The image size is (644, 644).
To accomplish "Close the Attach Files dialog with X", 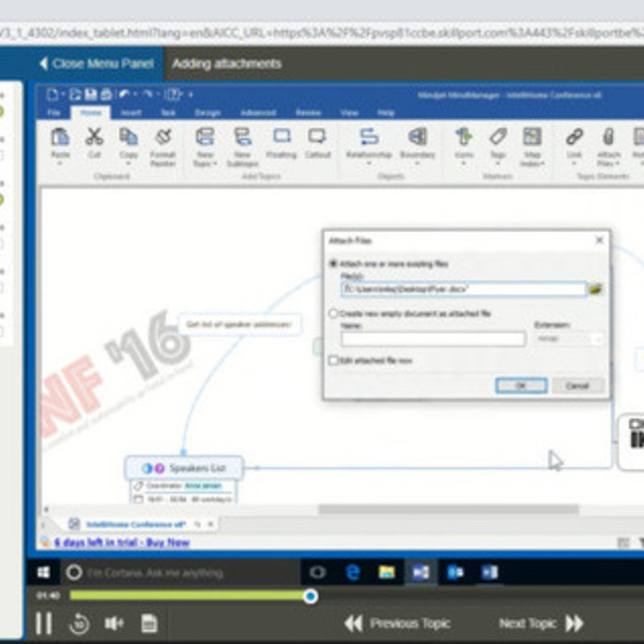I will pyautogui.click(x=599, y=240).
